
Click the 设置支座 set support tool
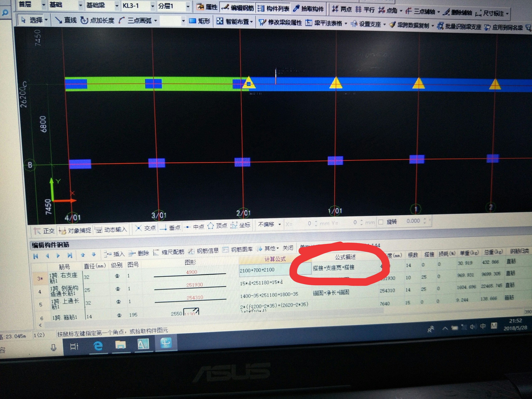366,24
